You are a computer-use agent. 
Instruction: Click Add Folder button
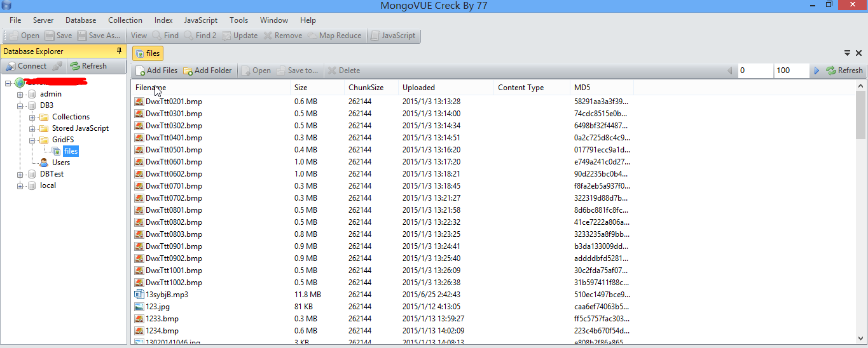tap(207, 70)
